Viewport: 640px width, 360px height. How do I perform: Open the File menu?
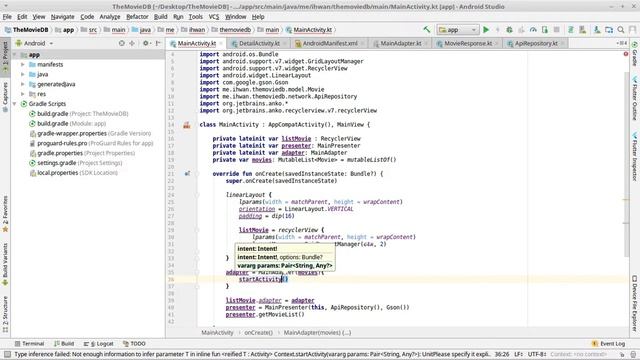pyautogui.click(x=7, y=17)
